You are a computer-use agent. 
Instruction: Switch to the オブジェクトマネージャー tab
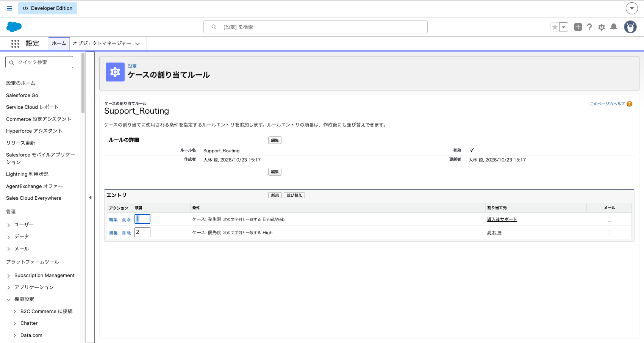point(102,44)
